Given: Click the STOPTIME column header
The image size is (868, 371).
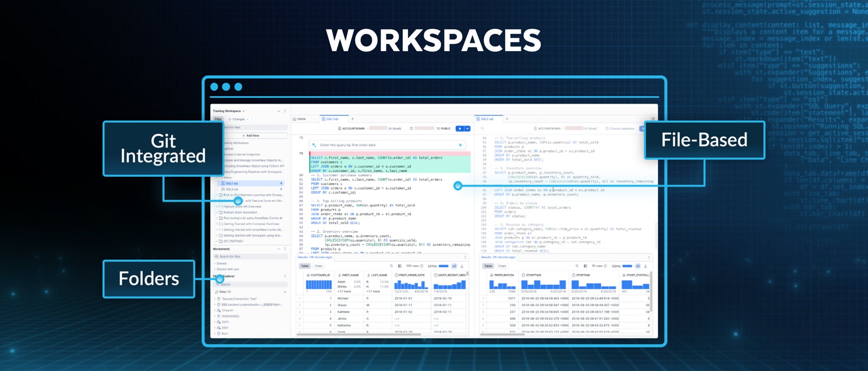Looking at the screenshot, I should [581, 275].
